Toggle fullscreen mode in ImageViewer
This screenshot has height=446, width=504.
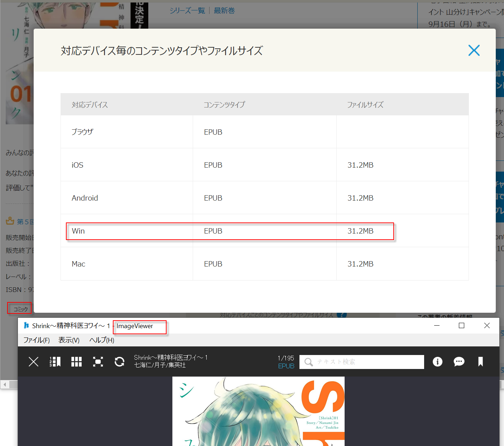pos(98,362)
